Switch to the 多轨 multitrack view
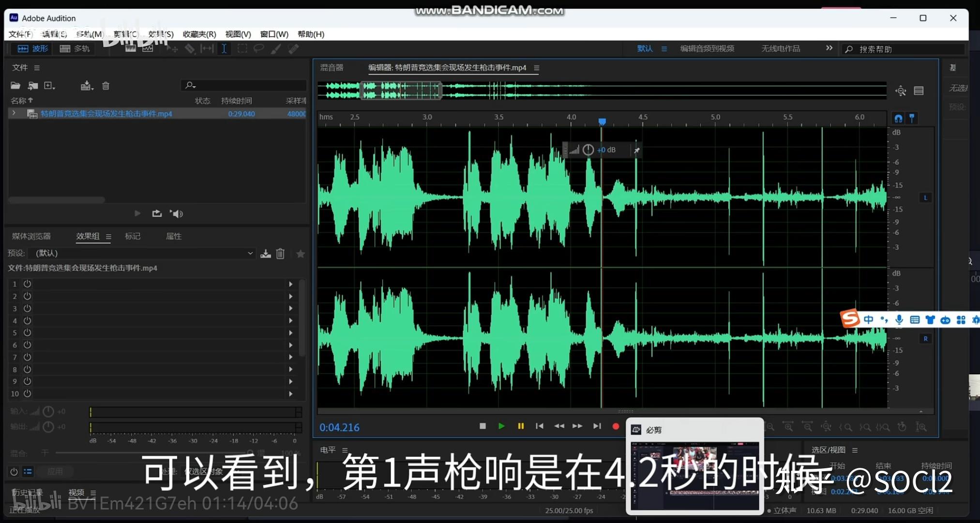Image resolution: width=980 pixels, height=523 pixels. click(75, 48)
